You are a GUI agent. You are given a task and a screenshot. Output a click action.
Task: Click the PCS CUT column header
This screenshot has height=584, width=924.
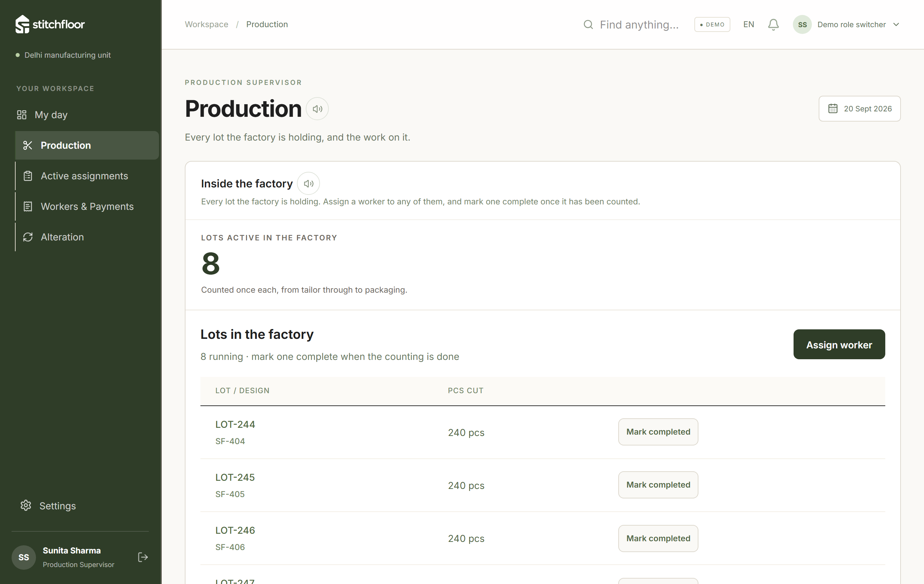[x=465, y=391]
